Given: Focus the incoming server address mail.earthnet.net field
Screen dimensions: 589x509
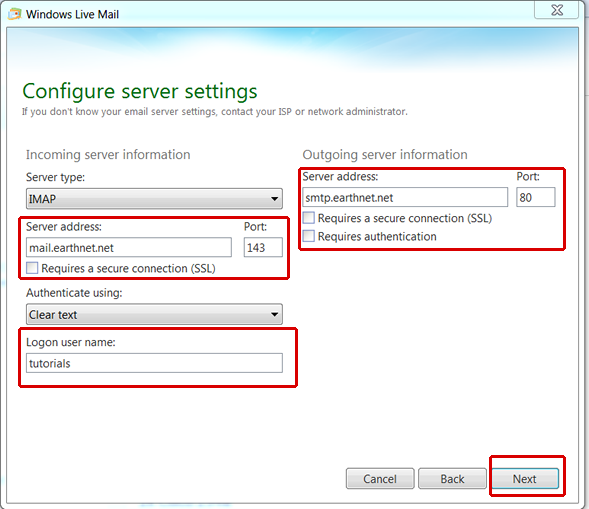Looking at the screenshot, I should (x=128, y=248).
